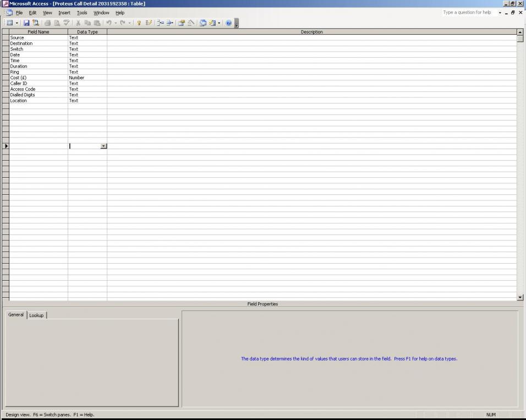Select the 'Caller ID' field name cell
Image resolution: width=526 pixels, height=420 pixels.
pyautogui.click(x=39, y=83)
